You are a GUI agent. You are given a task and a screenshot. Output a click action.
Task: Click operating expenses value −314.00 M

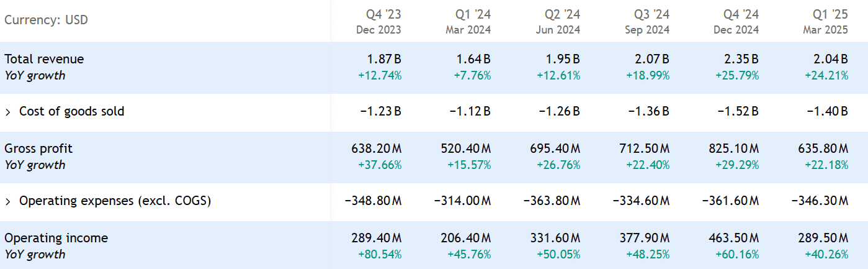point(462,201)
